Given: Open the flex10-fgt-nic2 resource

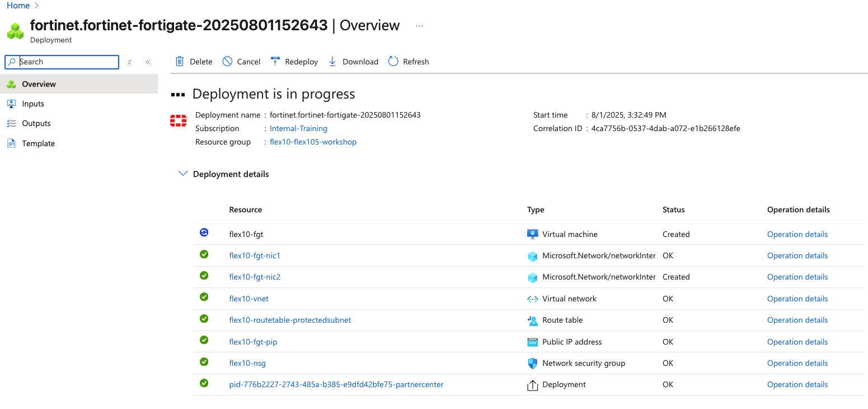Looking at the screenshot, I should tap(255, 277).
